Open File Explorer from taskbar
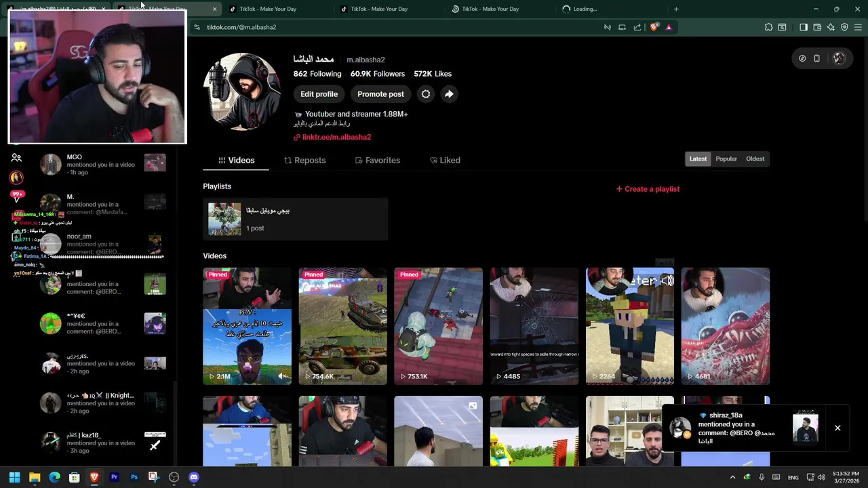This screenshot has height=488, width=868. point(35,477)
